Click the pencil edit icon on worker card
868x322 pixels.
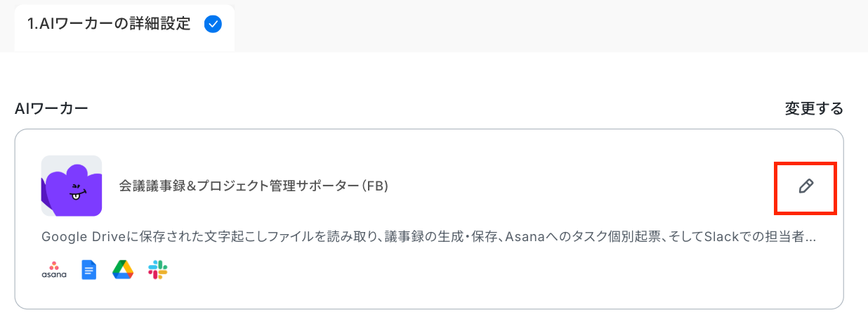pyautogui.click(x=805, y=186)
